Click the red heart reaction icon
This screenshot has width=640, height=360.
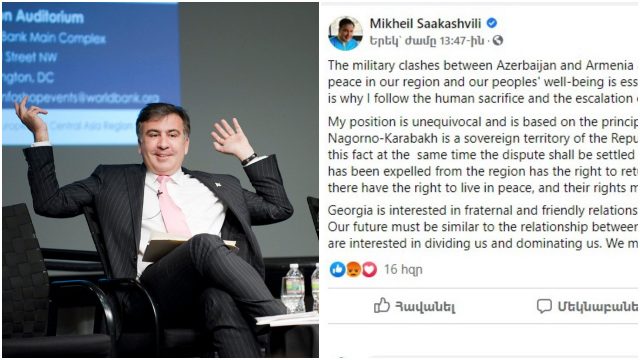(369, 269)
